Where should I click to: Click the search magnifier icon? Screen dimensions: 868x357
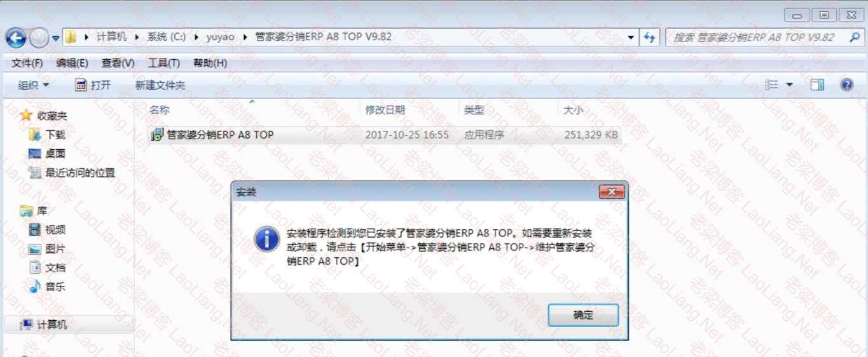pyautogui.click(x=854, y=37)
